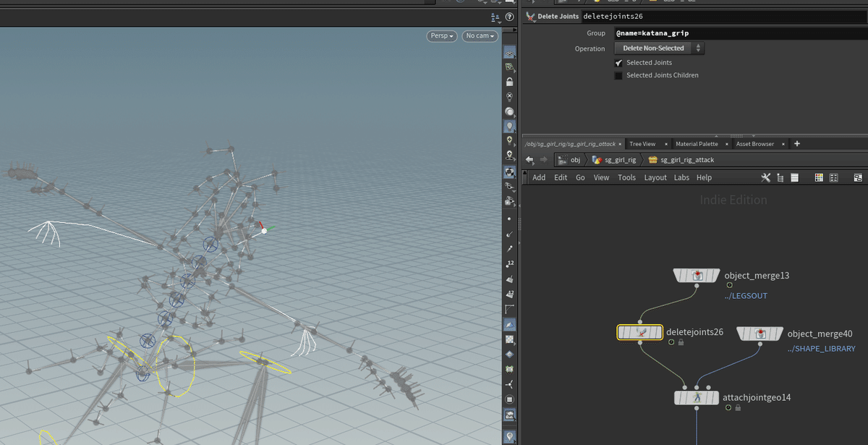Toggle the lock icon beside deletejoints26 node
This screenshot has height=445, width=868.
(680, 342)
